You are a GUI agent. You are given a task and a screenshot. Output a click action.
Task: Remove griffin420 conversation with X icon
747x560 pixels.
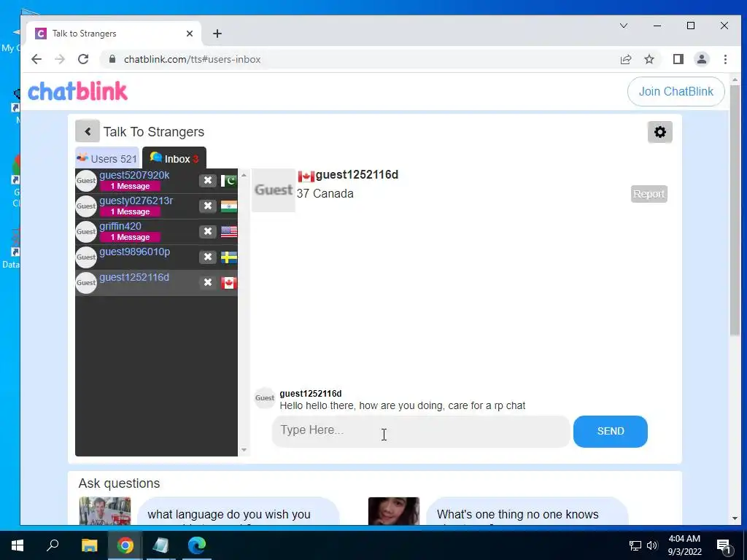[x=208, y=231]
